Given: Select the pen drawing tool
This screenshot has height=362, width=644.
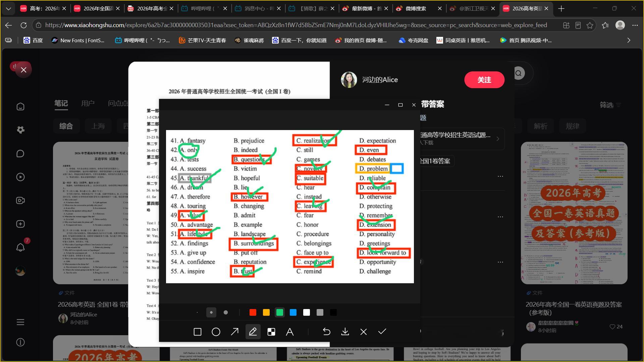Looking at the screenshot, I should 253,332.
